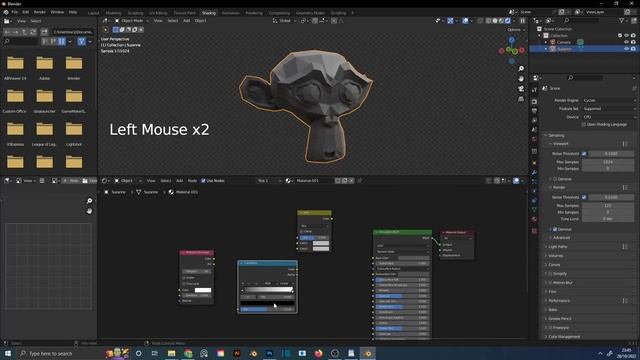
Task: Click the Blender logo menu icon
Action: (6, 12)
